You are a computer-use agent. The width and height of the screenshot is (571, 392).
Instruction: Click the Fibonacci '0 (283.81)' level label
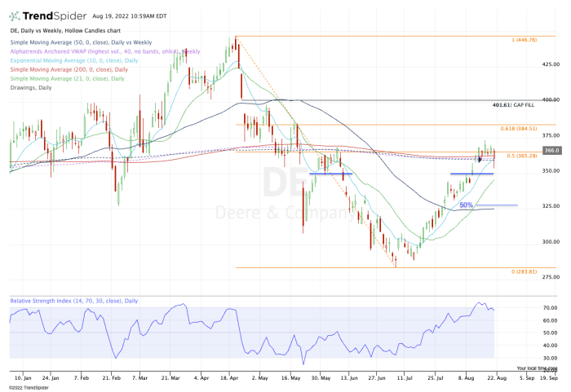click(x=524, y=271)
